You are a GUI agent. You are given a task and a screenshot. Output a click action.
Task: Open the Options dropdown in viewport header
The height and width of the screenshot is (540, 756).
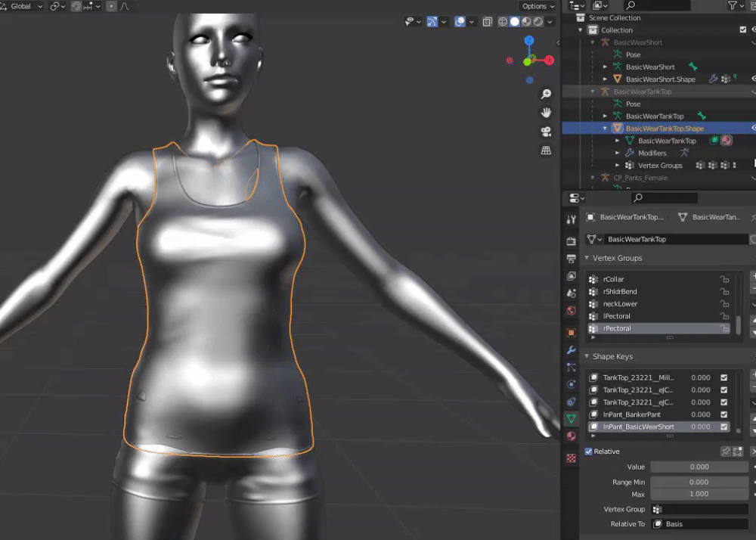(x=538, y=6)
